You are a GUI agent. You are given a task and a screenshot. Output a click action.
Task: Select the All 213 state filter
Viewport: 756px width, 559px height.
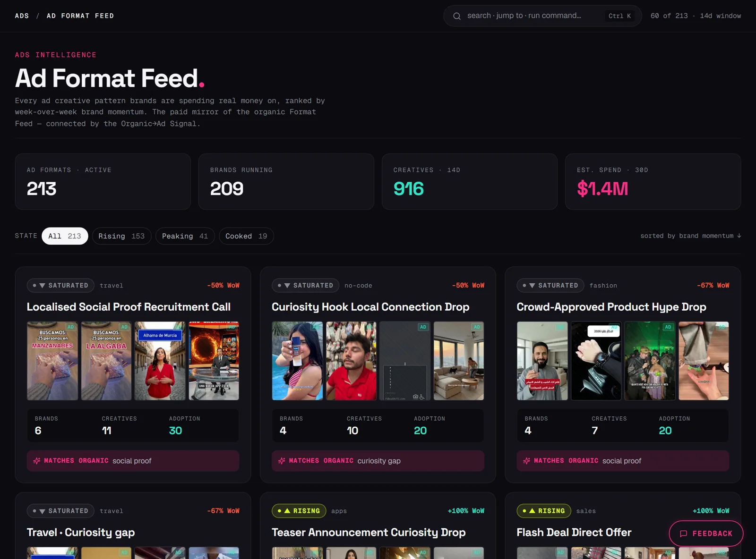click(x=65, y=236)
